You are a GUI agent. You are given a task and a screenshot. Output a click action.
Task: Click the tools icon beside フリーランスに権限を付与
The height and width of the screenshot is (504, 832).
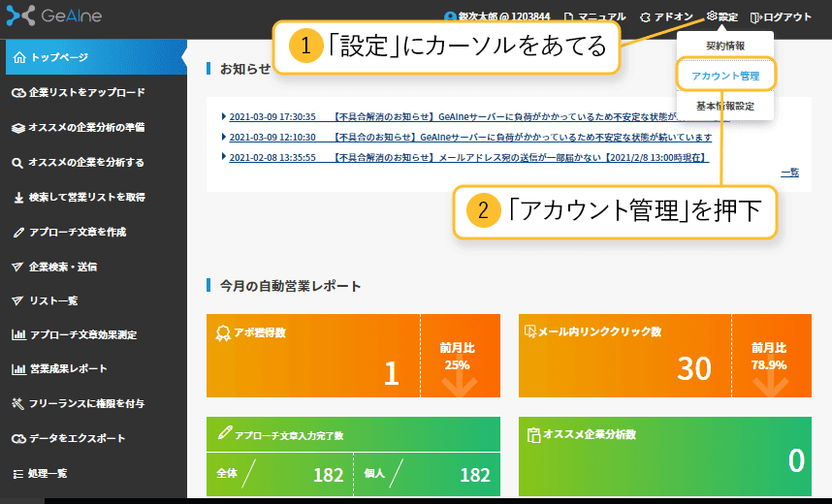[x=17, y=404]
